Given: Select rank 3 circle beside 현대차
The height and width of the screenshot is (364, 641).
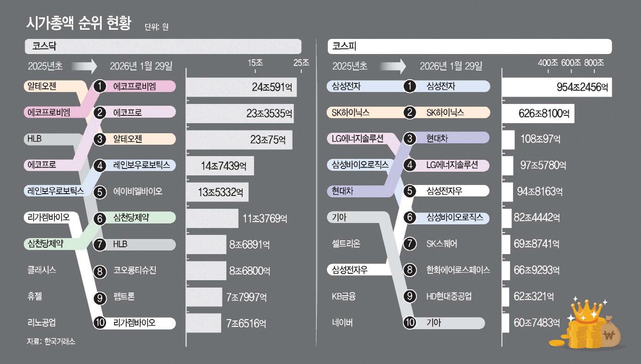Looking at the screenshot, I should 411,138.
